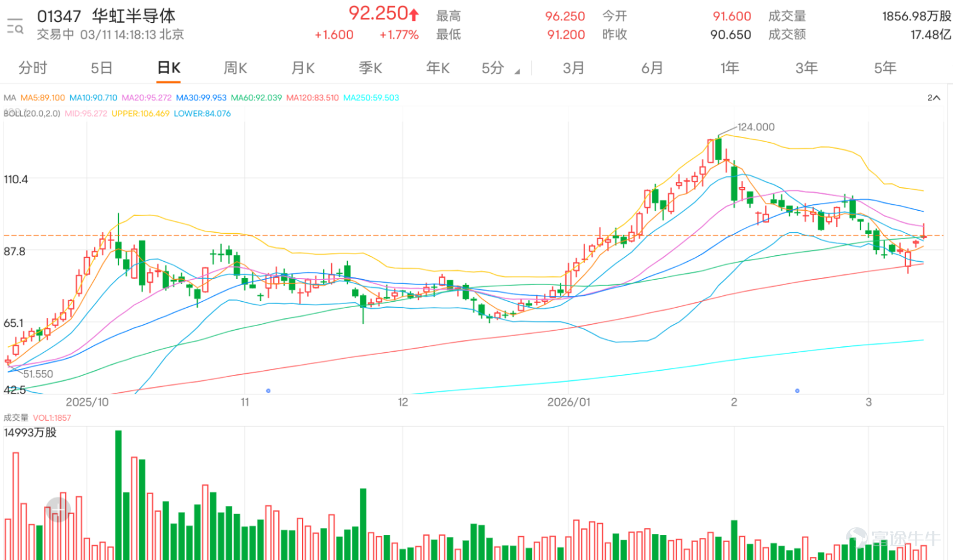Set chart range to 3年
Viewport: 953px width, 560px height.
coord(806,68)
